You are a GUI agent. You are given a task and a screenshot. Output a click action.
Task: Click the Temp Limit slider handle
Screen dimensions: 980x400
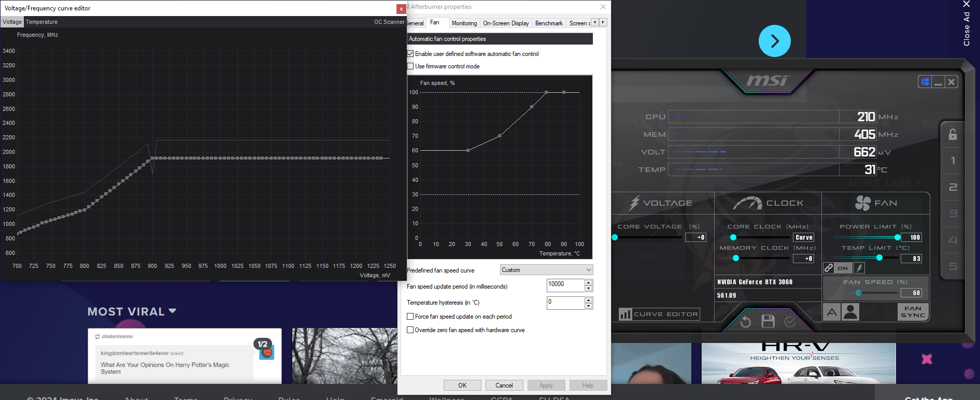pyautogui.click(x=879, y=258)
